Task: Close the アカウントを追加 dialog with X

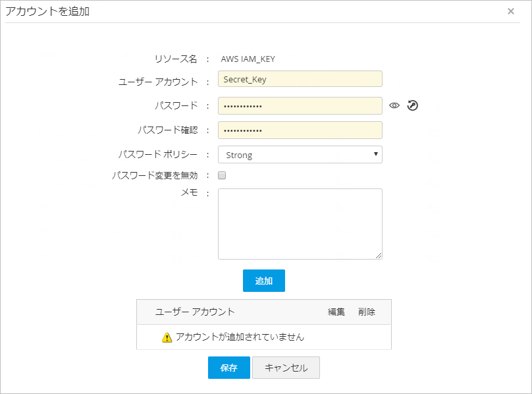Action: (511, 11)
